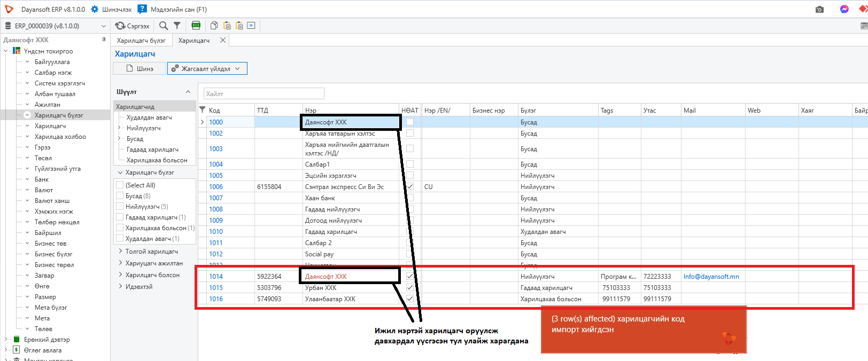Tick the Худалдан авагч (1) checkbox
The width and height of the screenshot is (868, 361).
coord(120,239)
